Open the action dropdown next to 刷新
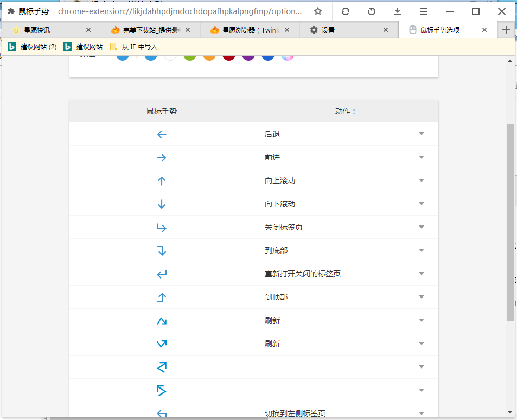Screen dimensions: 517x420 click(x=422, y=320)
